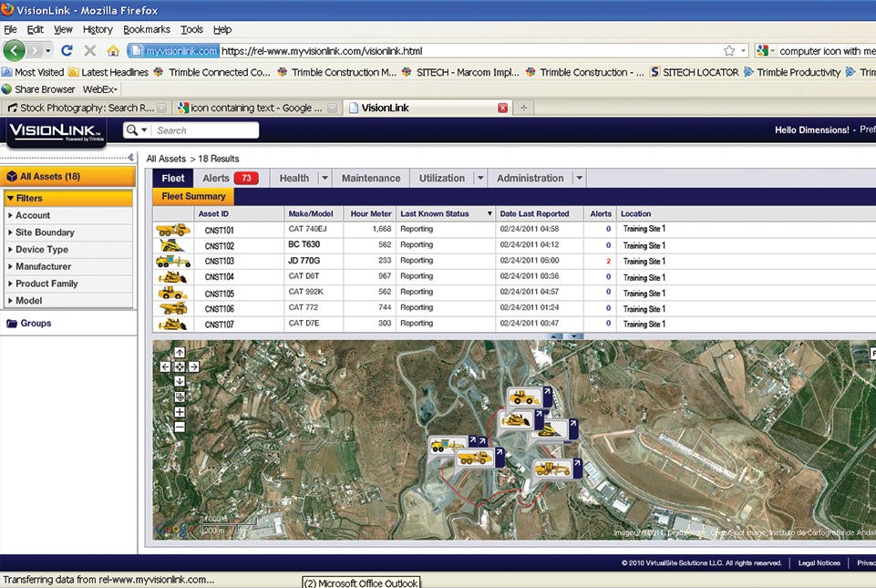Click map target/locate icon
The width and height of the screenshot is (876, 588).
[x=180, y=397]
